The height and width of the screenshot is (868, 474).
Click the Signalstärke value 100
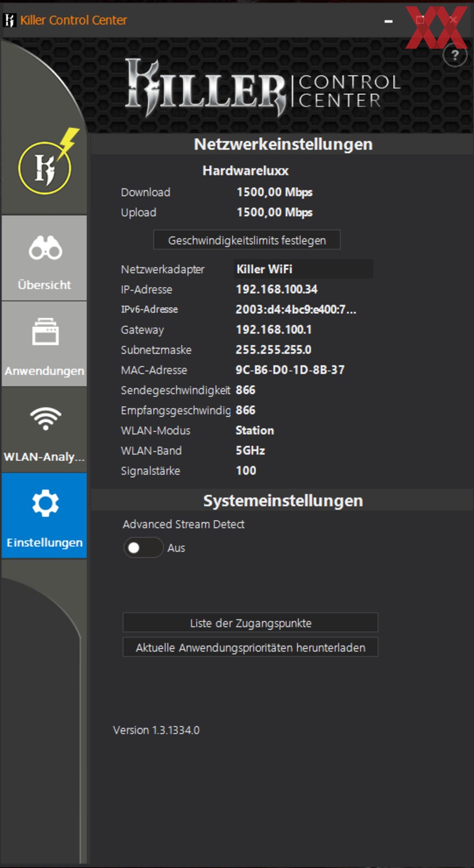(x=246, y=471)
